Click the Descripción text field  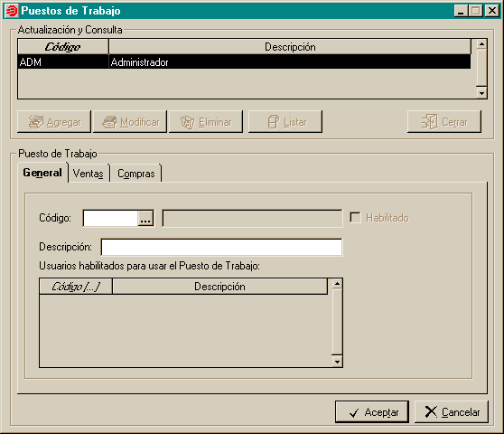click(221, 247)
